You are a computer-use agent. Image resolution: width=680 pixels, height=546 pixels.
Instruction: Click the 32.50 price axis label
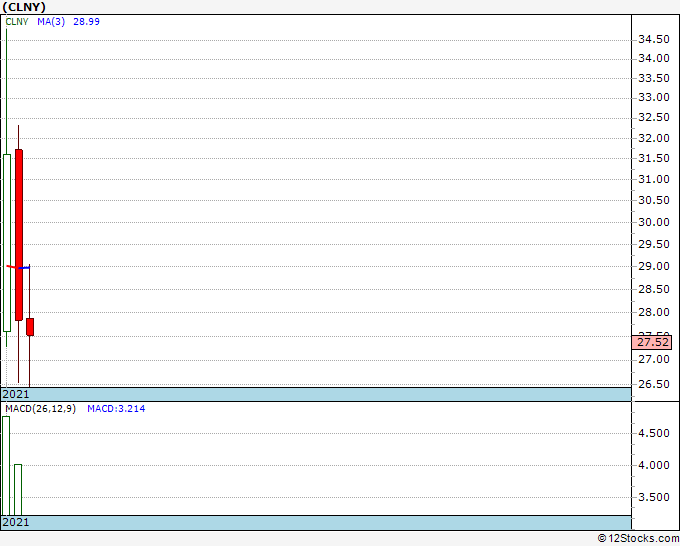click(654, 117)
